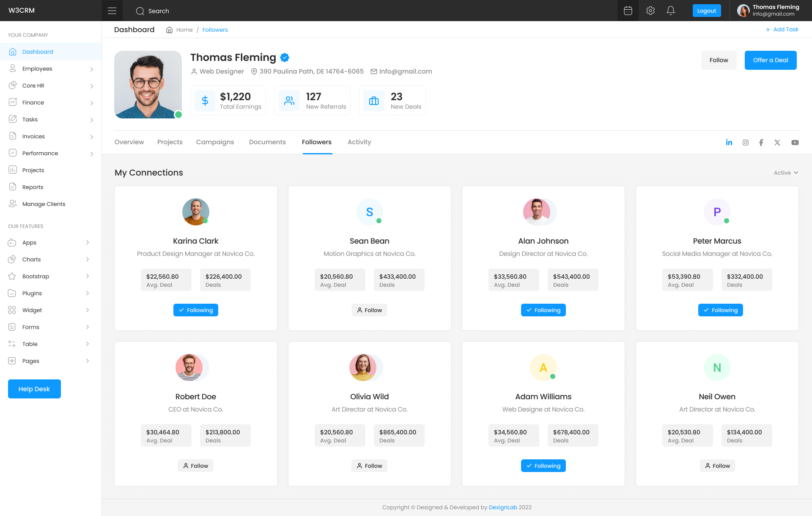Screen dimensions: 812x516
Task: Click the search magnifier icon
Action: [140, 11]
